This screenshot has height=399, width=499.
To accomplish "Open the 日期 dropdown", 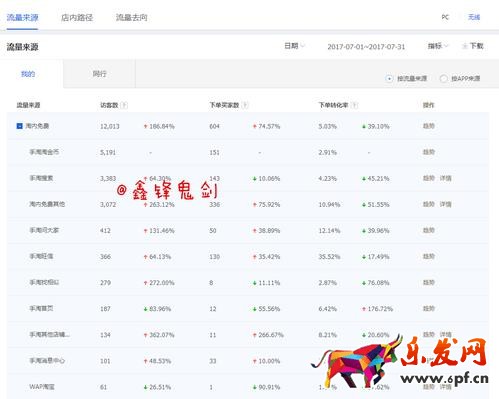I will click(x=294, y=46).
